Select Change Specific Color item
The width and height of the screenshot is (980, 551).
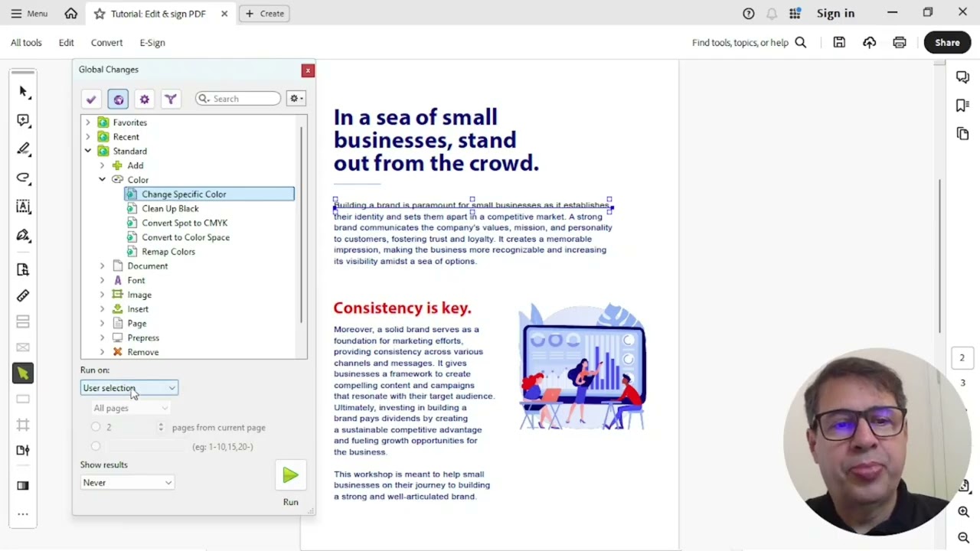click(x=209, y=194)
